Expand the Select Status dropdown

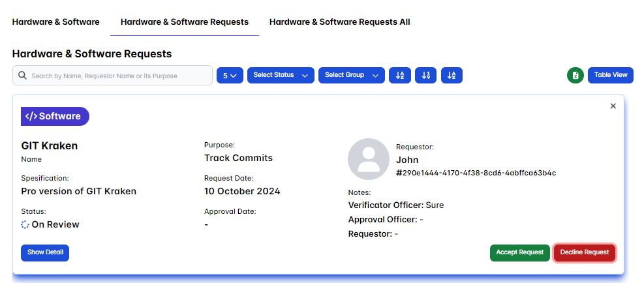click(x=281, y=75)
